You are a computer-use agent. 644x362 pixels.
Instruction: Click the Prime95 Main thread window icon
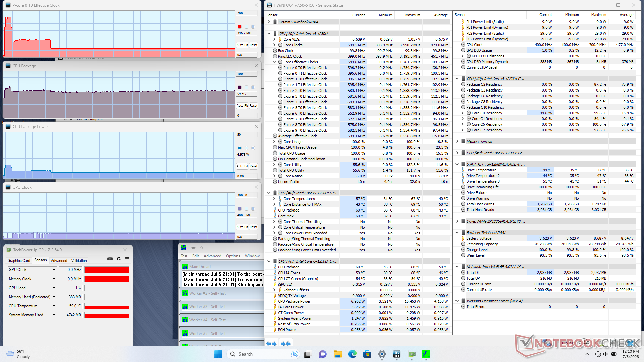185,267
